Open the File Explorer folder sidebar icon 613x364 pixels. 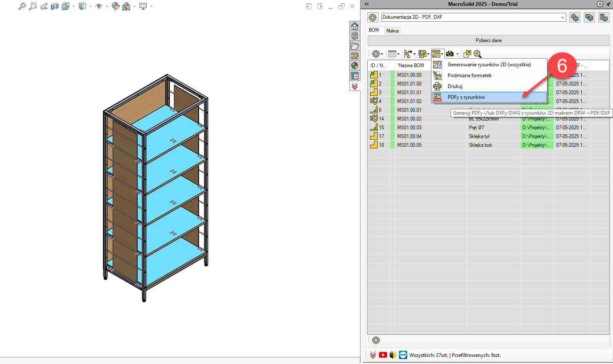[x=355, y=46]
